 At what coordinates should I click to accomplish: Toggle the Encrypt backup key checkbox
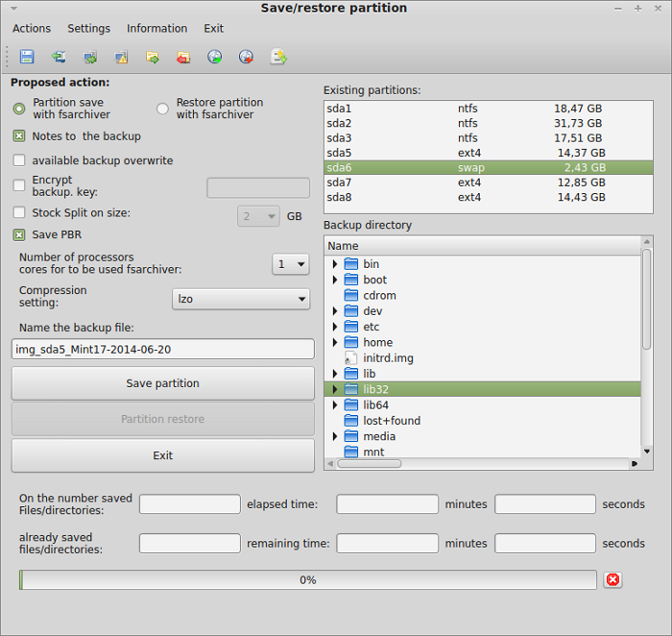coord(19,185)
